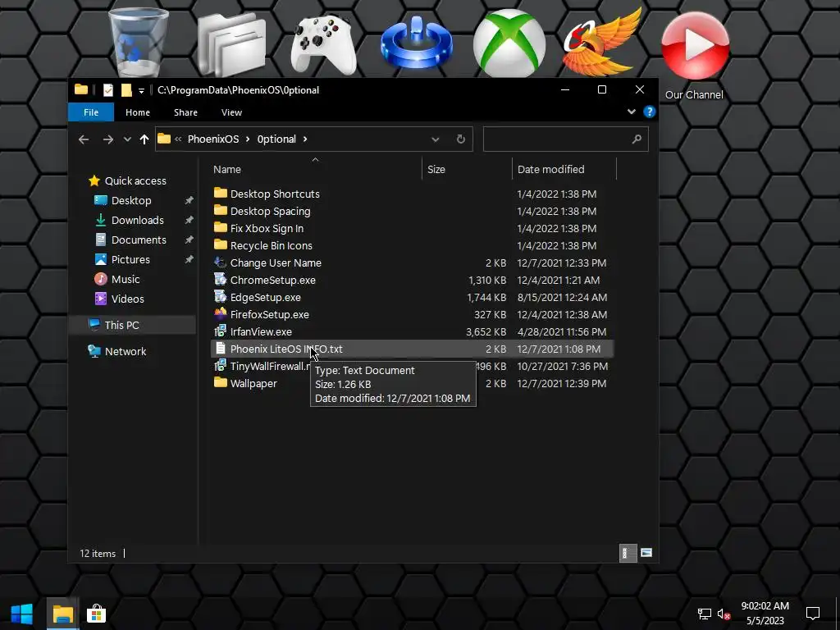Switch to details view layout

(x=628, y=553)
